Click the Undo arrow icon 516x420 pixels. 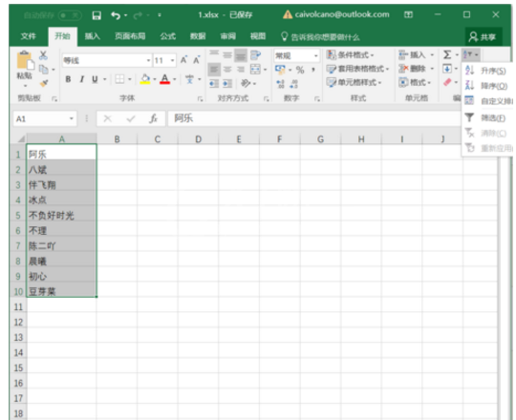pyautogui.click(x=116, y=15)
